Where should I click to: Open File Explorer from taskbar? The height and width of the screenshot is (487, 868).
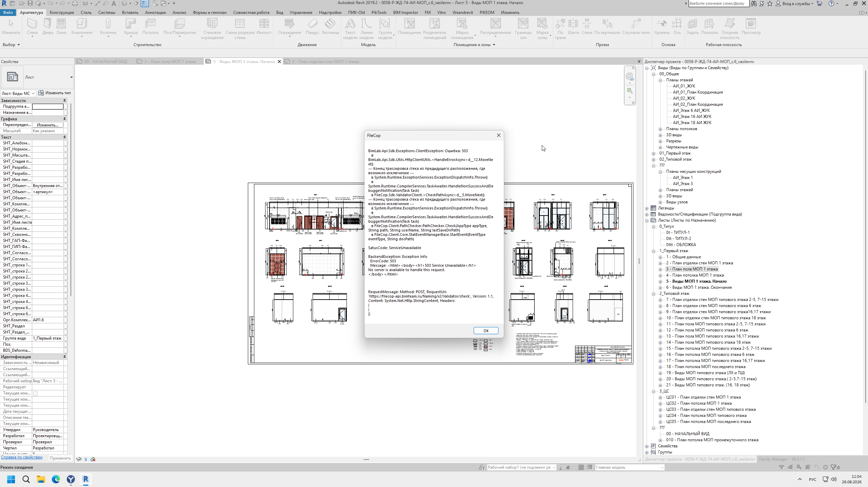click(41, 479)
